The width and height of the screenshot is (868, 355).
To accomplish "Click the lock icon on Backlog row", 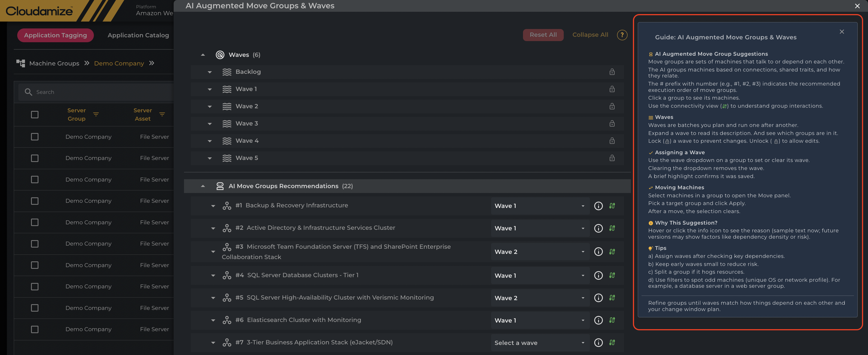I will point(612,72).
